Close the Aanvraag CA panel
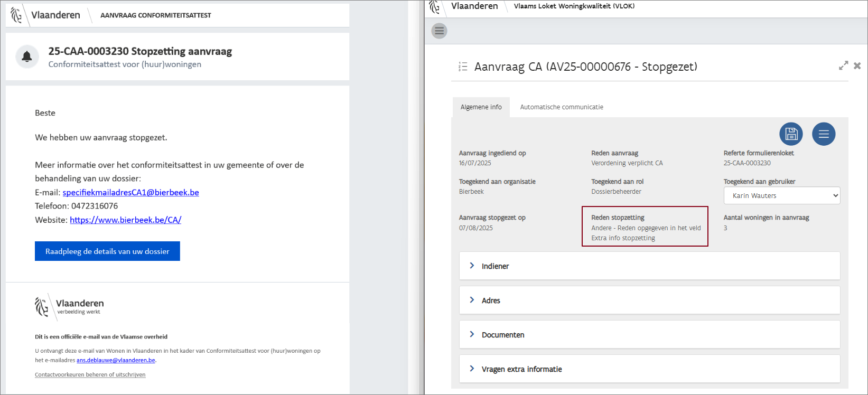 point(857,65)
